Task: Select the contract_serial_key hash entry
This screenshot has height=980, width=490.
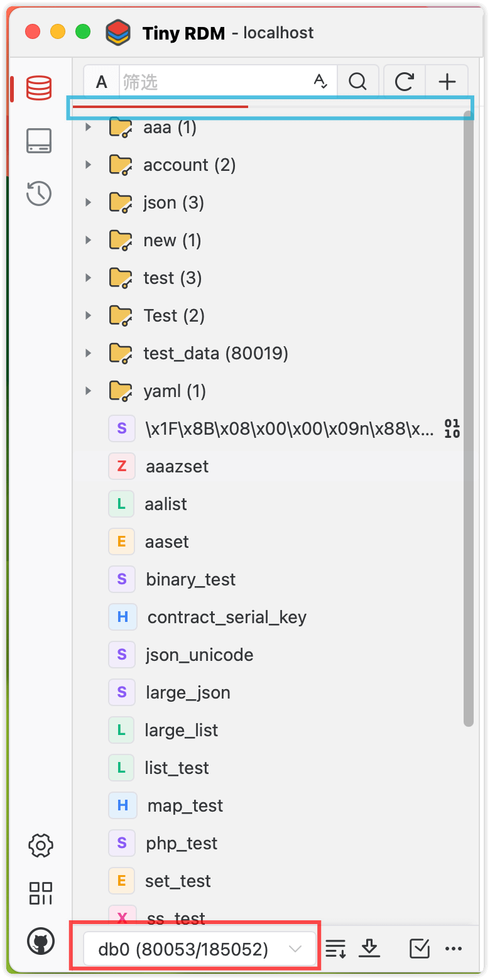Action: [x=227, y=617]
